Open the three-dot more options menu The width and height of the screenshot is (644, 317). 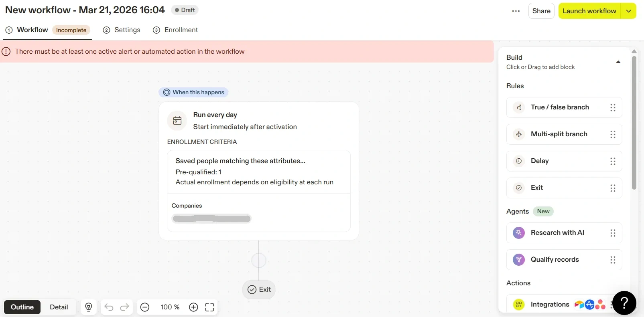(516, 11)
